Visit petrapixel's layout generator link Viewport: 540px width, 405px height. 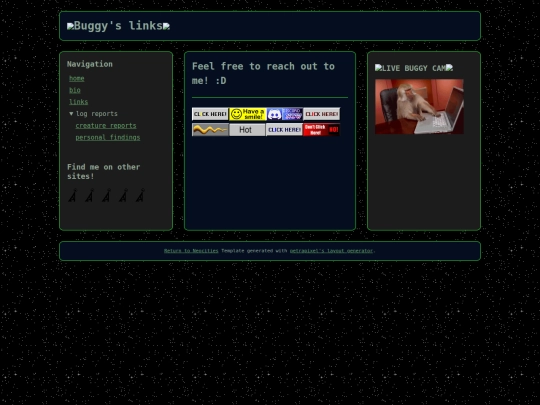pos(331,251)
